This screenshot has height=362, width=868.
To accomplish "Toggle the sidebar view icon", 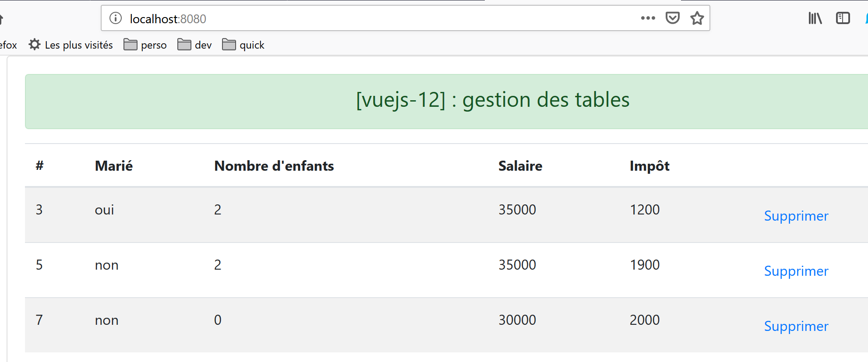I will [x=843, y=18].
